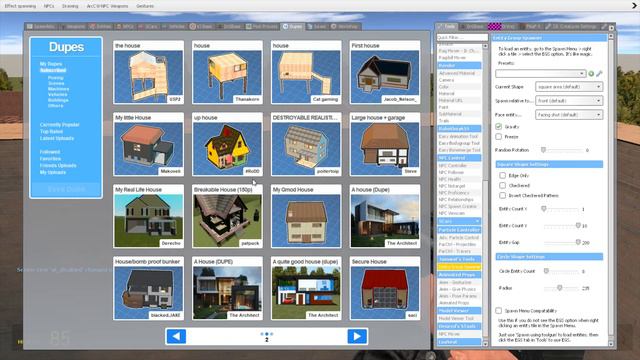Go to the next dupes page arrow

pos(357,336)
